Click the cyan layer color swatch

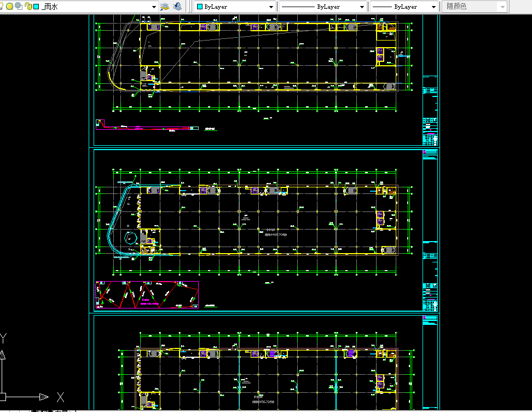pos(36,7)
